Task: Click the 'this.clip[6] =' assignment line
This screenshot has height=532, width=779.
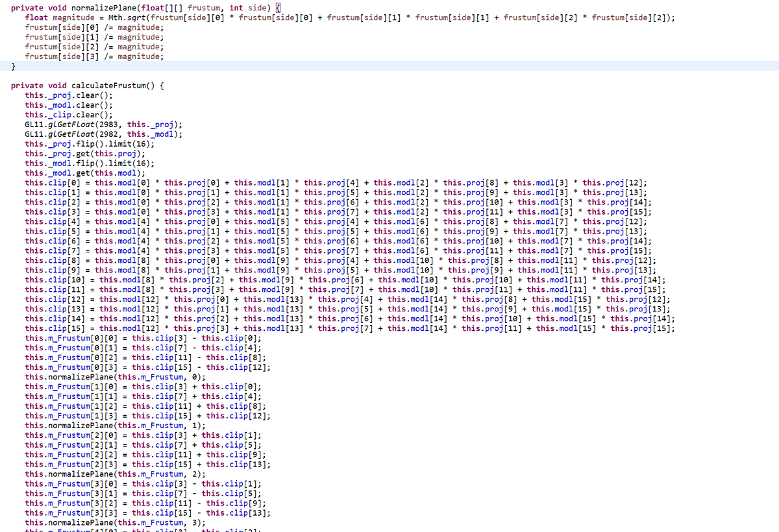Action: point(338,241)
